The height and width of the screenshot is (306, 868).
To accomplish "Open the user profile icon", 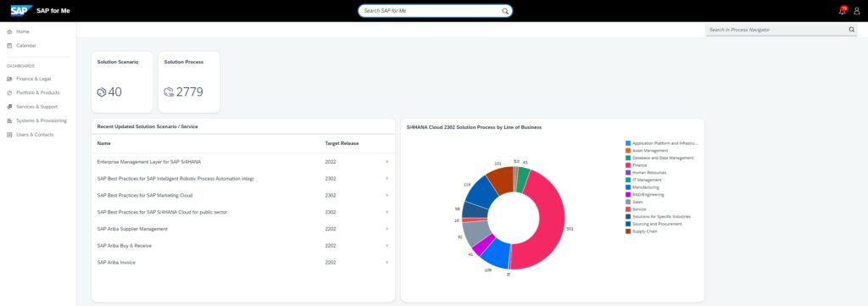I will pyautogui.click(x=856, y=10).
